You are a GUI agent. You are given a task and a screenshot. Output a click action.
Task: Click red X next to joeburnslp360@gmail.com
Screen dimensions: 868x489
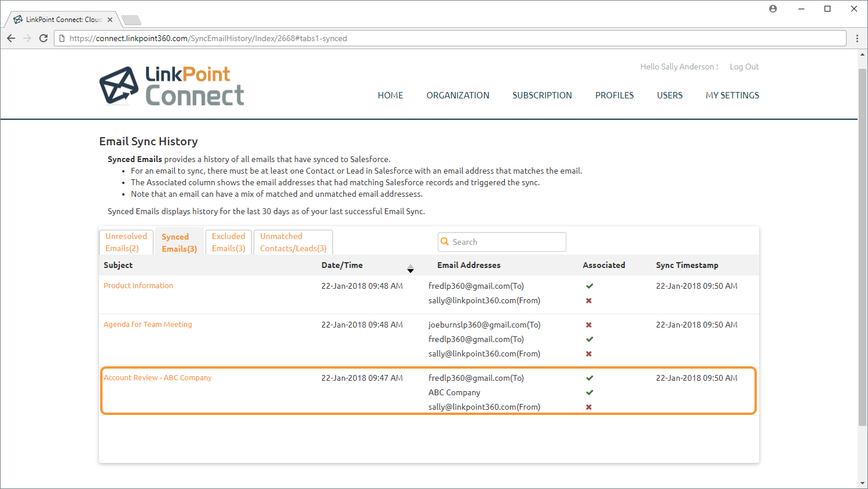pyautogui.click(x=589, y=325)
